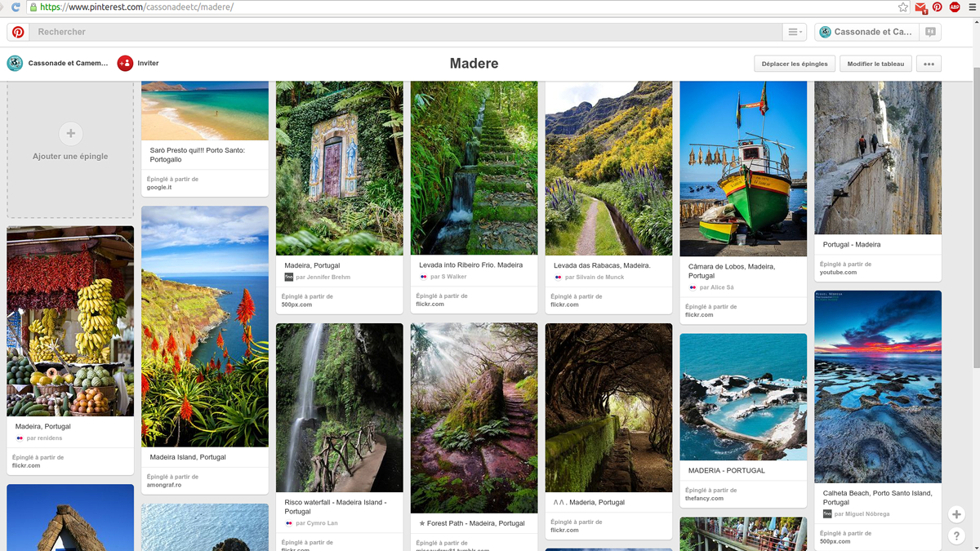Click '/\ /\ . Madeira, Portugal' caption
Viewport: 980px width, 551px height.
[x=589, y=502]
